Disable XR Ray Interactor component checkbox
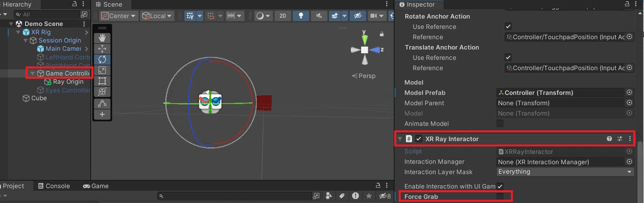644x203 pixels. click(x=419, y=139)
